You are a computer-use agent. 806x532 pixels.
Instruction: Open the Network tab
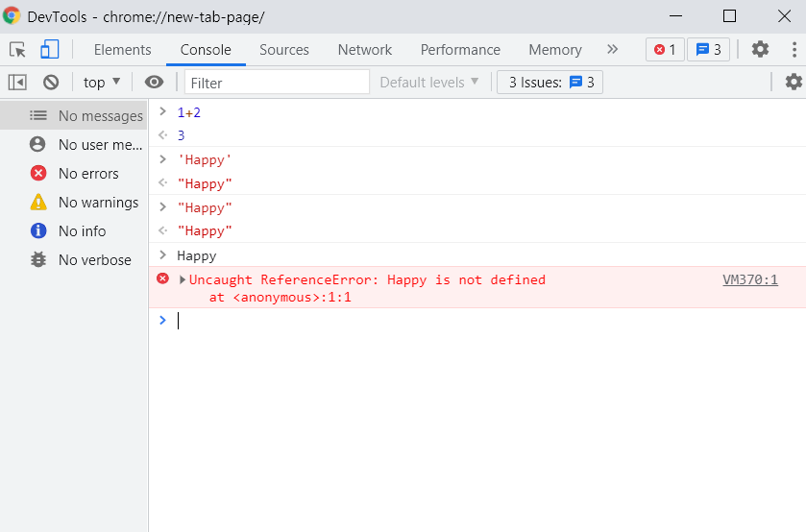click(365, 50)
